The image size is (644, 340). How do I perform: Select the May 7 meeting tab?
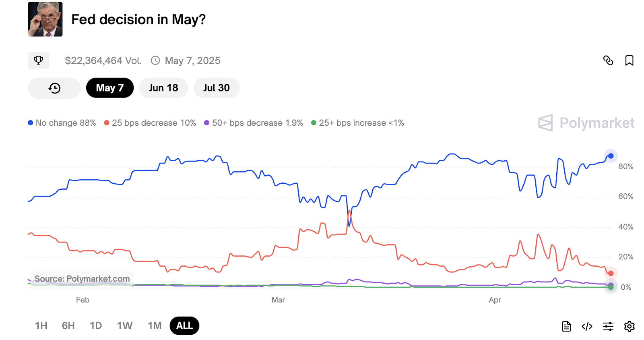pyautogui.click(x=110, y=88)
